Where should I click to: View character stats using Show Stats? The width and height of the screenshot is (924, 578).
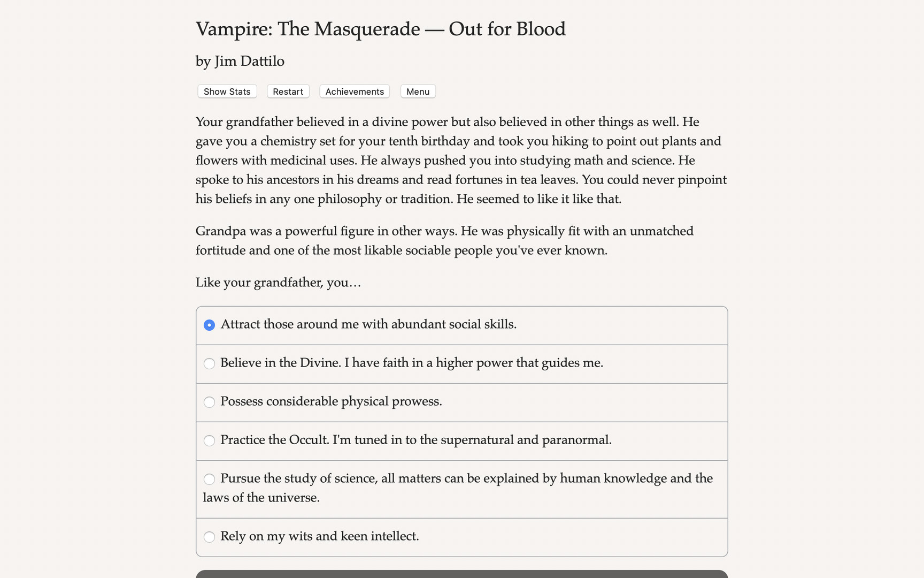pos(226,91)
